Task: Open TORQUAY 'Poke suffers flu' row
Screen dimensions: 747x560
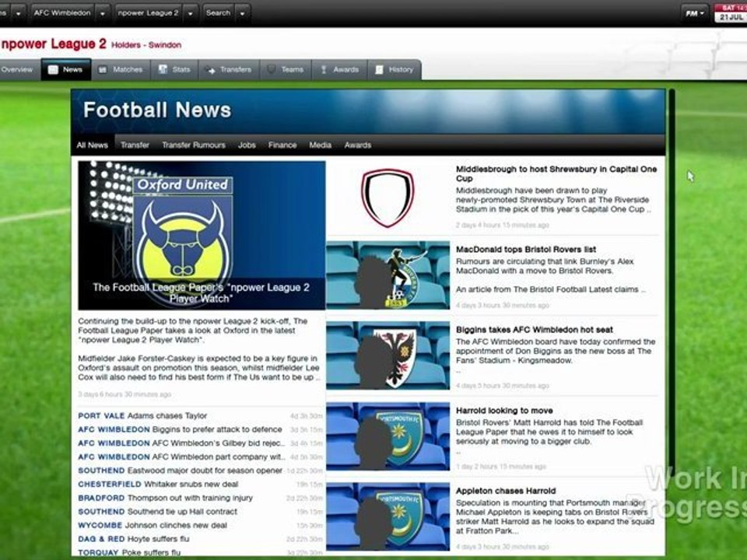Action: click(200, 552)
